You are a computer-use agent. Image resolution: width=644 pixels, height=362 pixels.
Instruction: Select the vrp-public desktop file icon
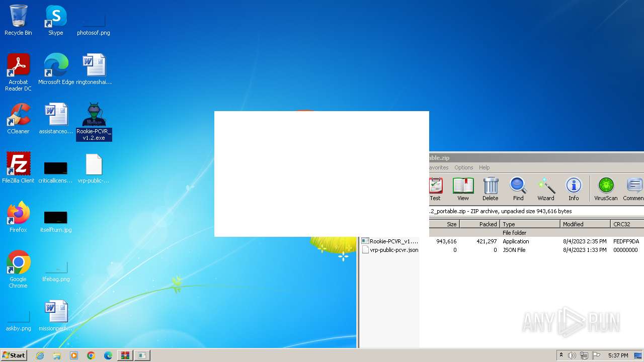[x=94, y=168]
